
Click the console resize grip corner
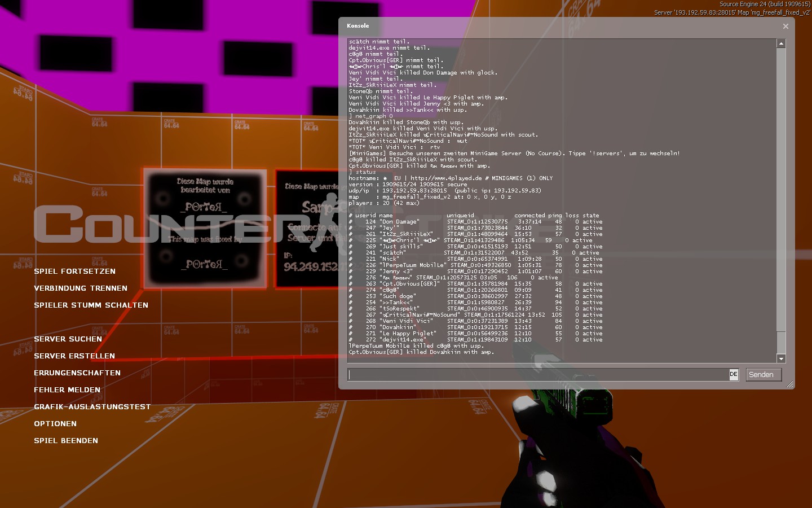click(789, 384)
